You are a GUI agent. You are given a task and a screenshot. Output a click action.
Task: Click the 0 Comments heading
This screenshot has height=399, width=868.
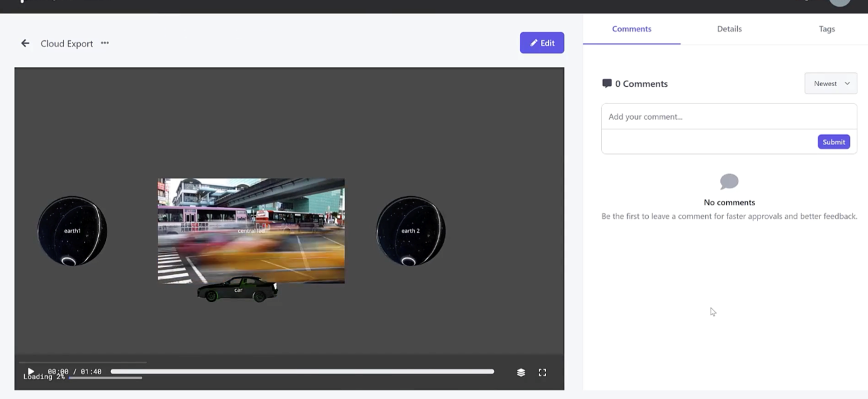(x=641, y=84)
